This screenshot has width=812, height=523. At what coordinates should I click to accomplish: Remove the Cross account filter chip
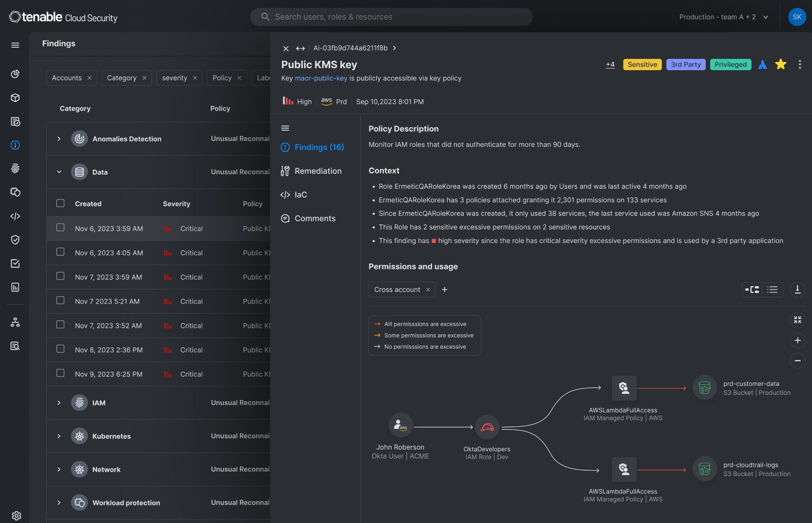point(428,289)
